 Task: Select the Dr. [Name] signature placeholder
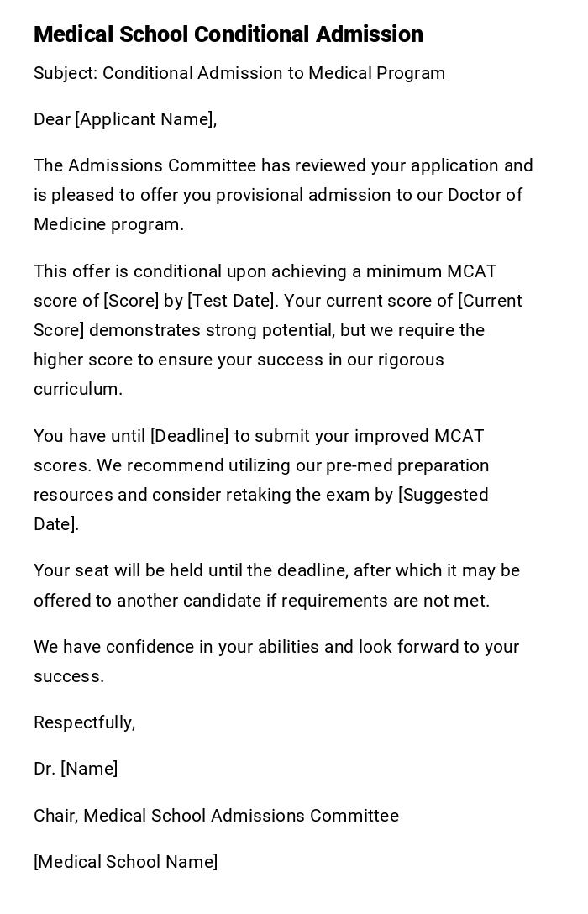pos(76,769)
